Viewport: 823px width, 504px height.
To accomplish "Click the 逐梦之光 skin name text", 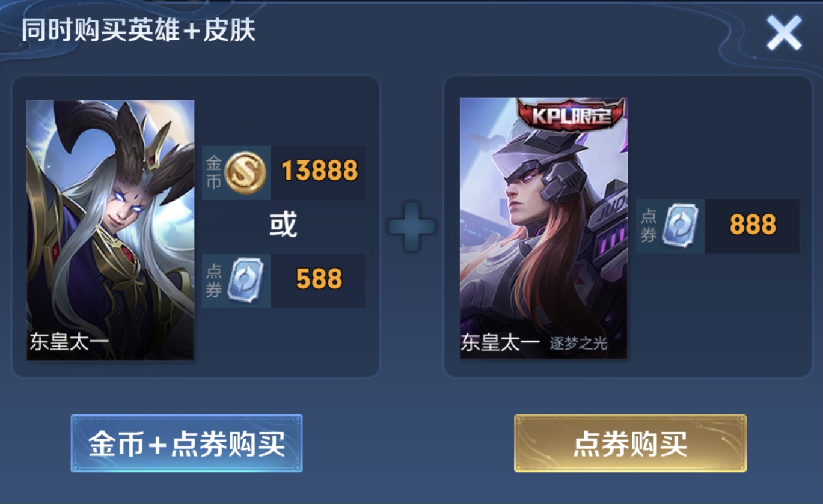I will coord(578,344).
